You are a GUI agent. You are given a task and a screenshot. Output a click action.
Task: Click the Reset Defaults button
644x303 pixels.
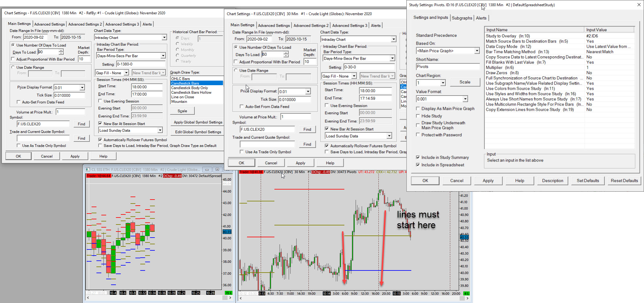pyautogui.click(x=624, y=181)
